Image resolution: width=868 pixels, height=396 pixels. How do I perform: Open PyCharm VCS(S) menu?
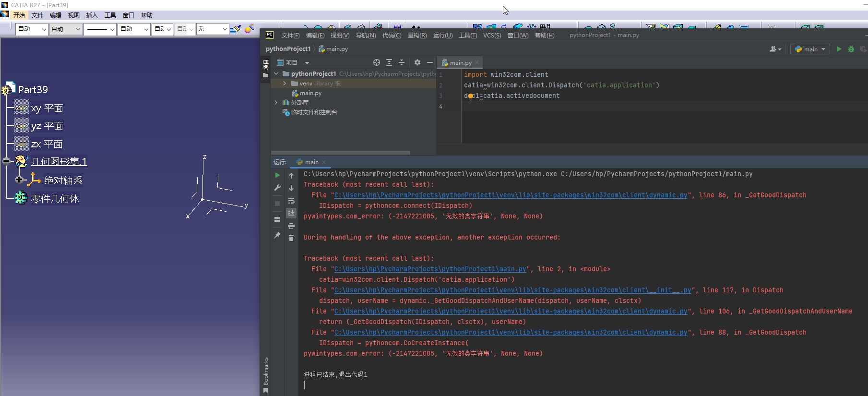492,36
